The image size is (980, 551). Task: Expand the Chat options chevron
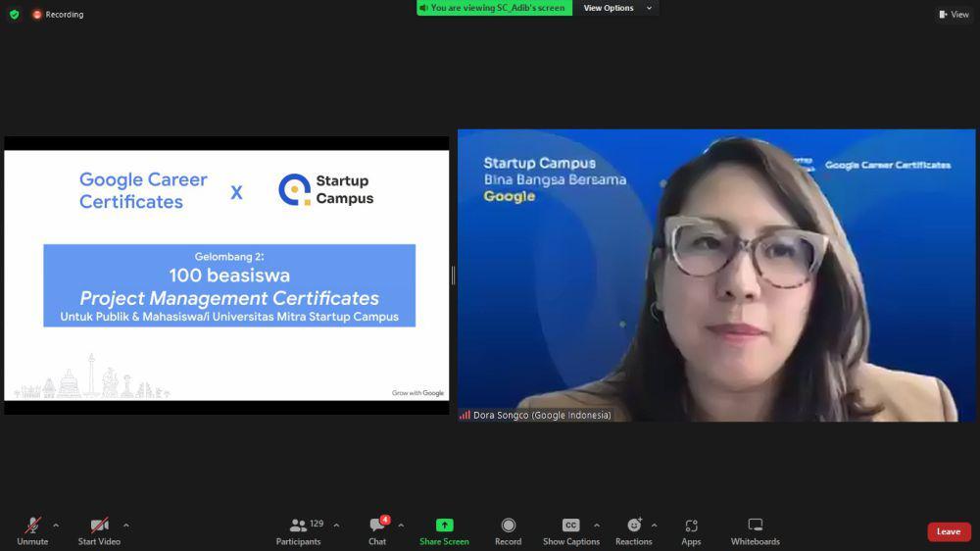click(x=401, y=526)
